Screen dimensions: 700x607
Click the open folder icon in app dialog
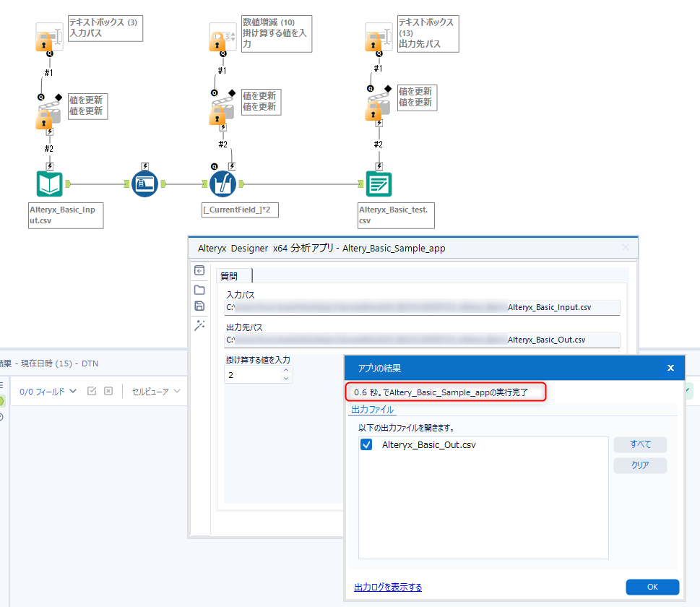(x=199, y=290)
